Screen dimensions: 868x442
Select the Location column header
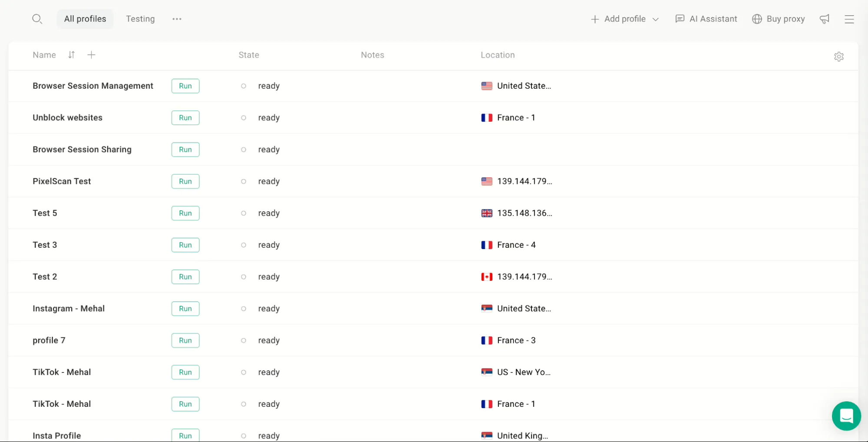click(x=498, y=55)
